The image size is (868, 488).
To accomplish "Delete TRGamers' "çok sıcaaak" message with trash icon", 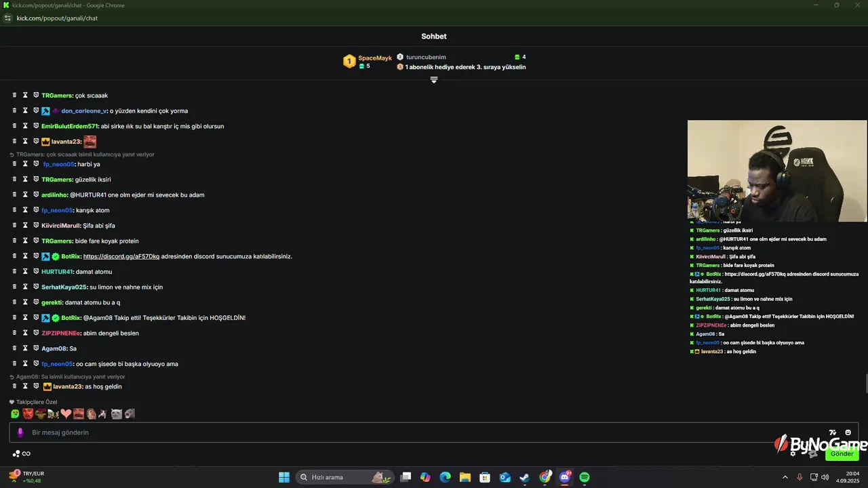I will (14, 95).
